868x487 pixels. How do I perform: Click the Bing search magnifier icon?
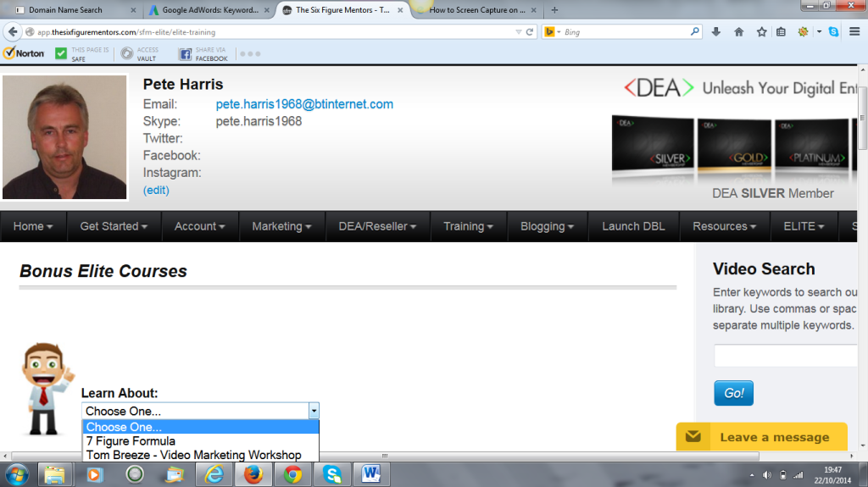click(695, 32)
